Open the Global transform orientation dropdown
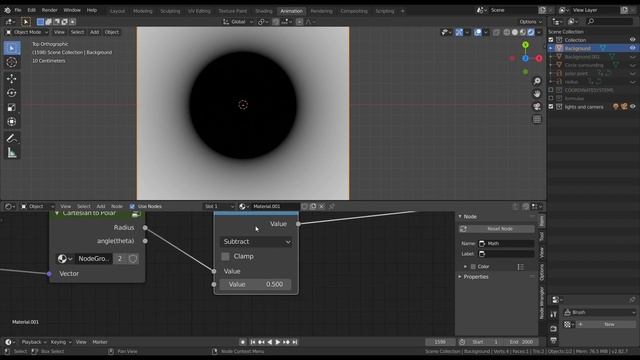The width and height of the screenshot is (640, 360). 238,22
